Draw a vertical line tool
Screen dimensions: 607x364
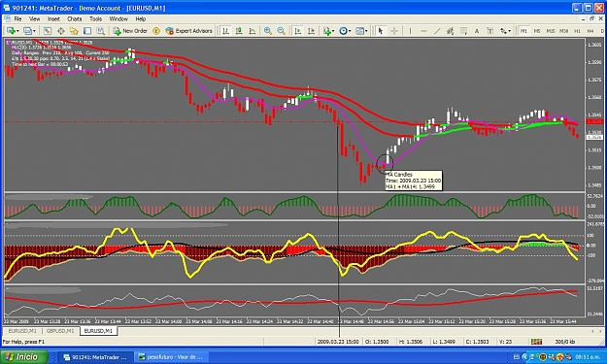pos(411,31)
